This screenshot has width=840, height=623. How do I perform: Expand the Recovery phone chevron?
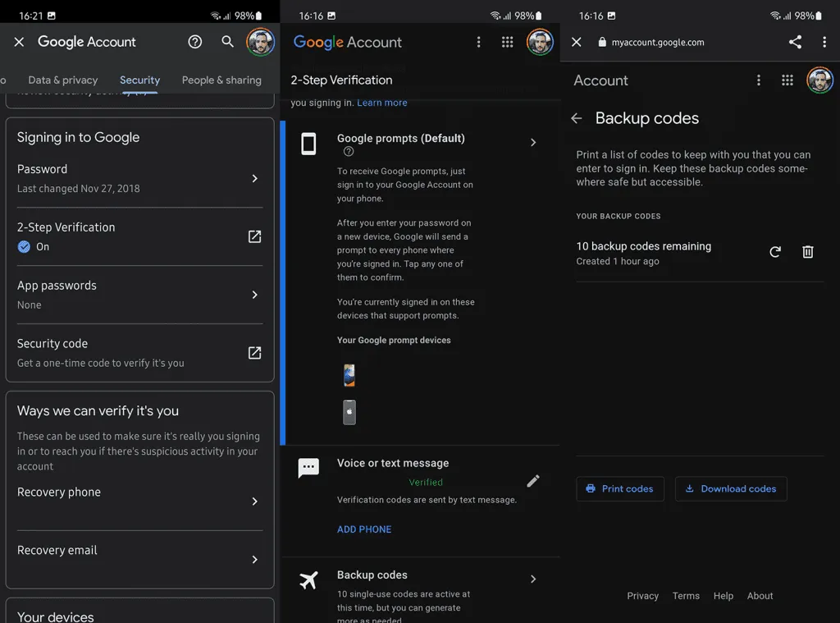(x=255, y=502)
